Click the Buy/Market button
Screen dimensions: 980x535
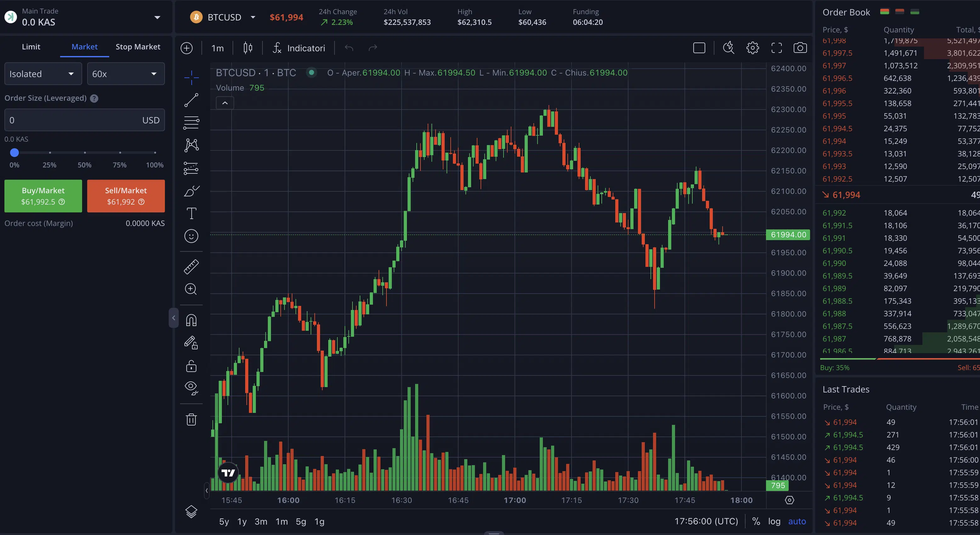coord(43,195)
